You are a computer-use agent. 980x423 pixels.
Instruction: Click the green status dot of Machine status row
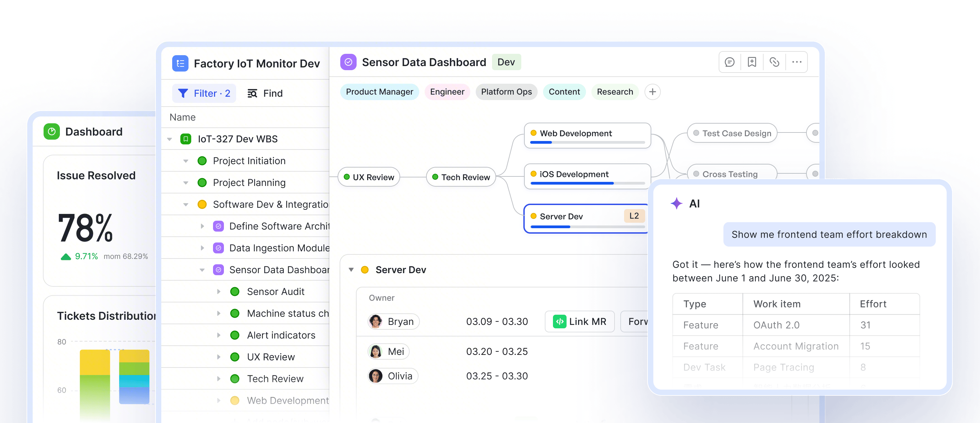point(235,313)
